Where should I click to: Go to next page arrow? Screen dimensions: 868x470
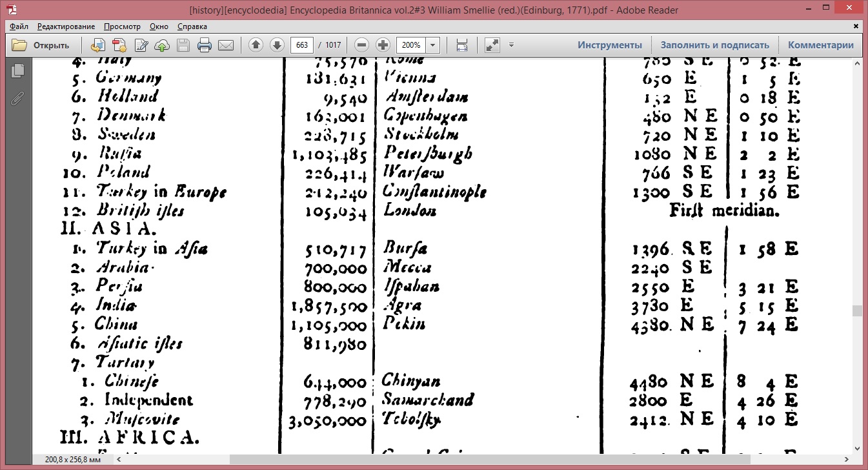(277, 45)
